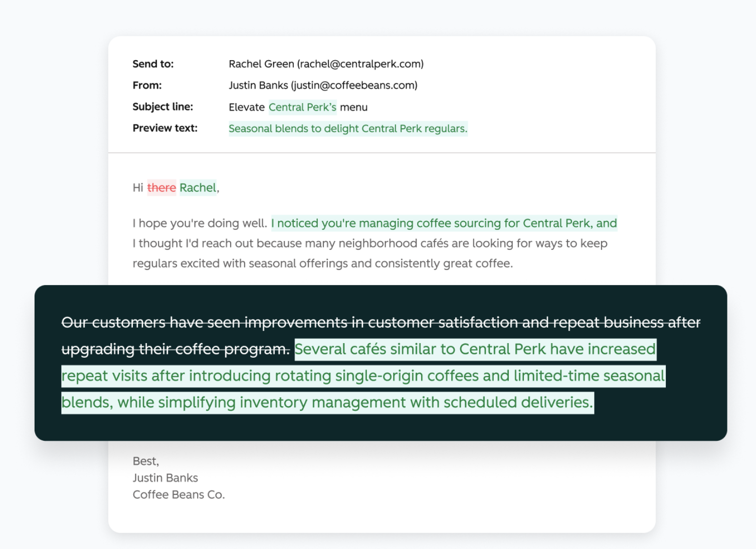Click the struck-through "upgrading their coffee program" text
756x549 pixels.
point(175,349)
